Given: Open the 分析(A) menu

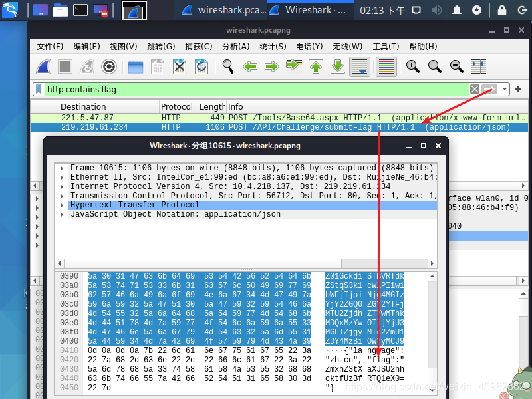Looking at the screenshot, I should pyautogui.click(x=236, y=46).
